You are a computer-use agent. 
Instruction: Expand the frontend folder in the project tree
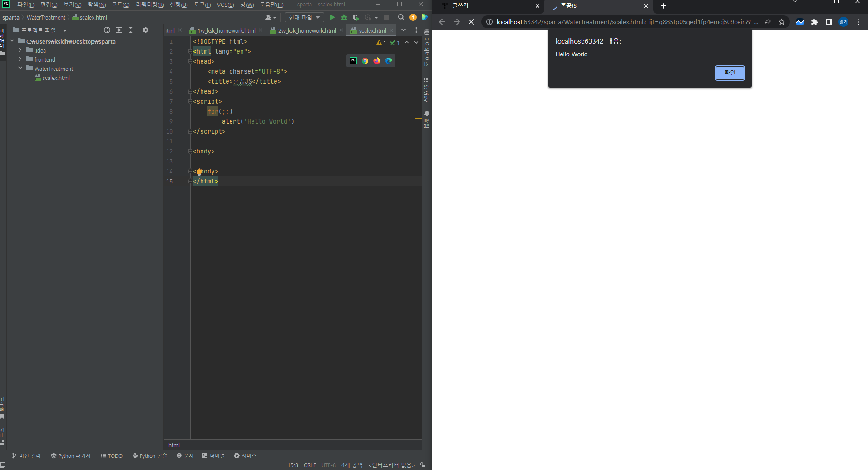(x=20, y=59)
